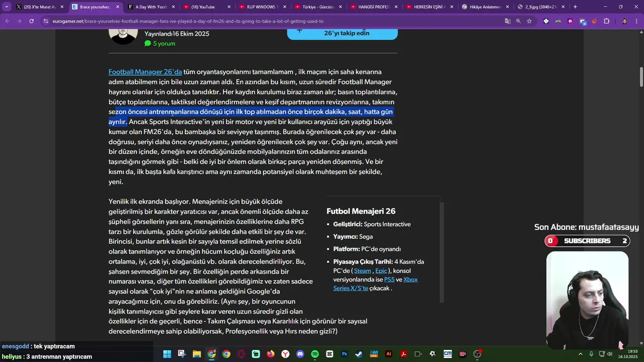Open the browser extensions puzzle icon

click(x=606, y=21)
